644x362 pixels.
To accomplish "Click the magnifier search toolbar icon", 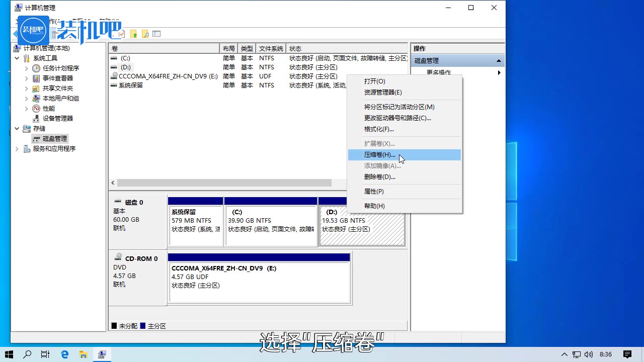I will coord(145,34).
